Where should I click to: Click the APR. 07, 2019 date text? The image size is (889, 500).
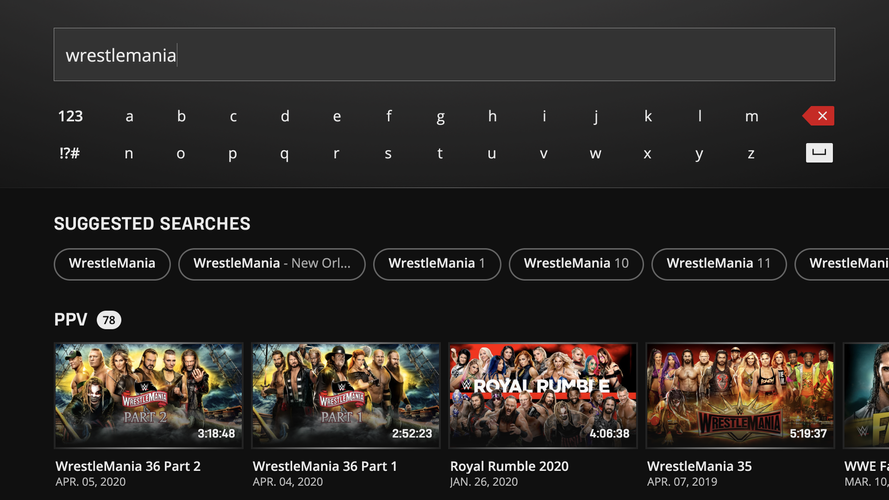(682, 482)
